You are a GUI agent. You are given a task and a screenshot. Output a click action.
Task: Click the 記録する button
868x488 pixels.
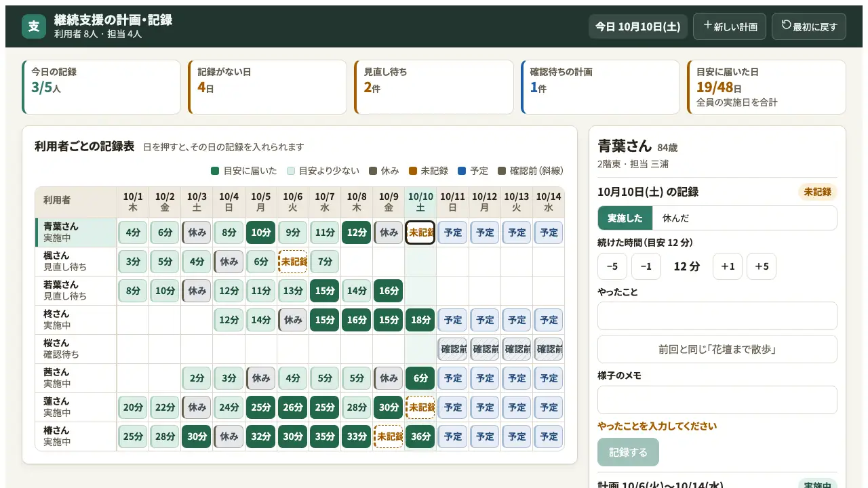point(628,452)
